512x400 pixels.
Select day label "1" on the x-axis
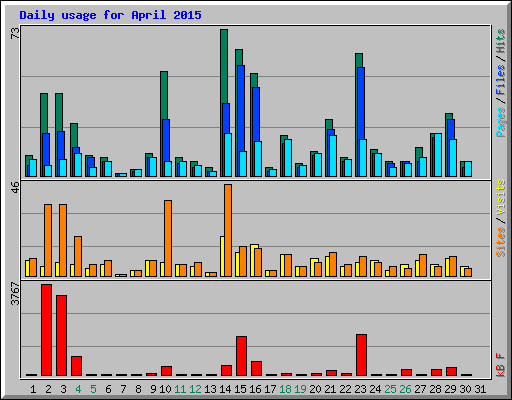pos(33,389)
